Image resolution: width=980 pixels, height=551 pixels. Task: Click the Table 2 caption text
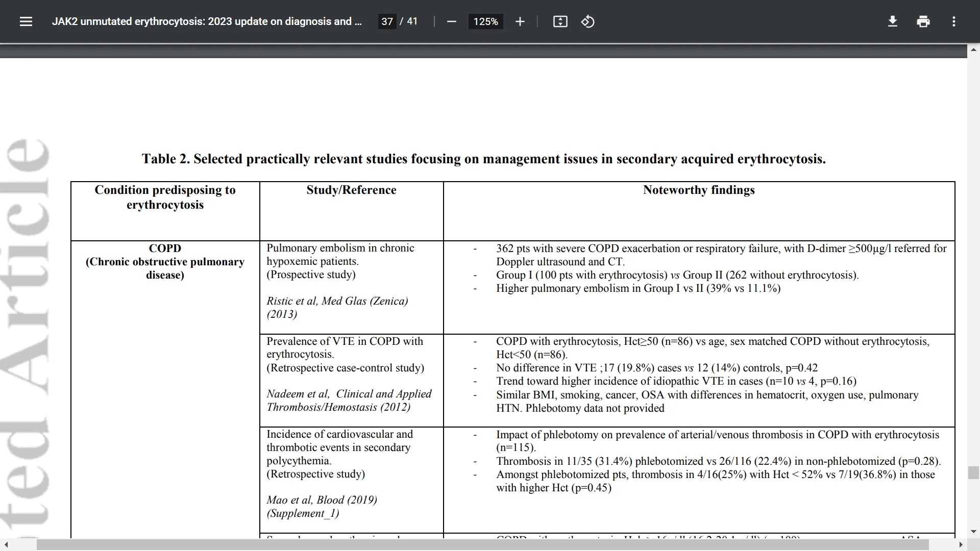click(483, 159)
